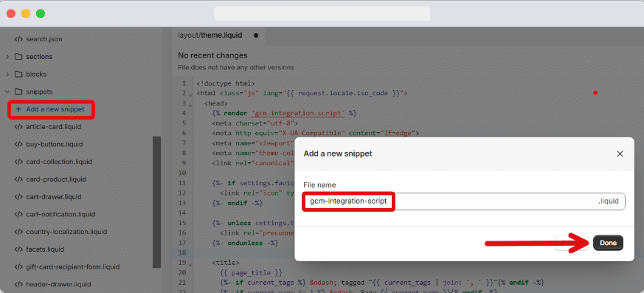
Task: Expand the blocks folder chevron
Action: (7, 75)
